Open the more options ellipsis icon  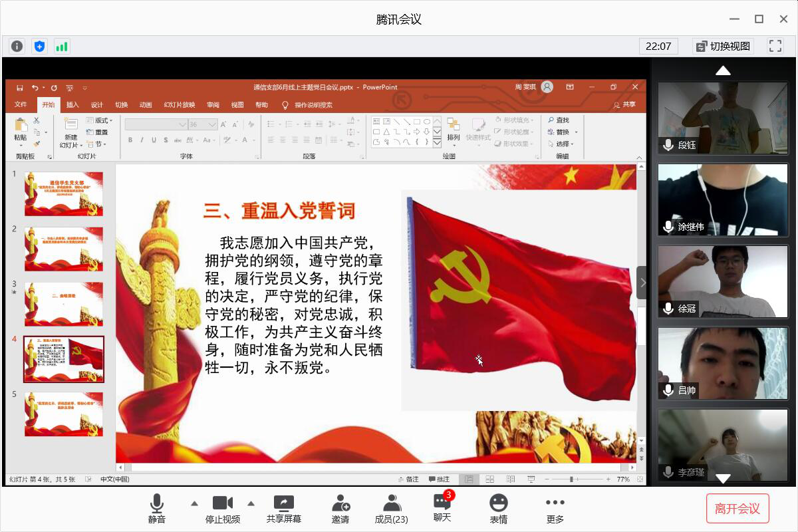tap(555, 509)
